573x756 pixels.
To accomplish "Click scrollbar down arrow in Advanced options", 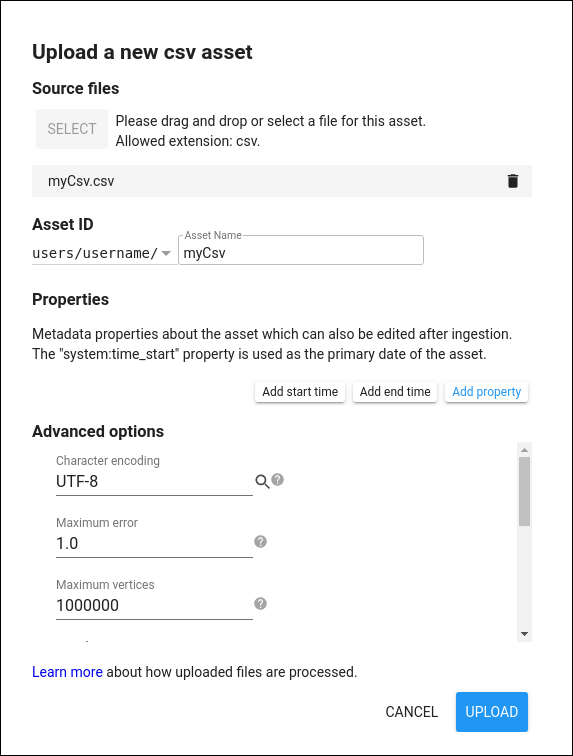I will (x=524, y=634).
